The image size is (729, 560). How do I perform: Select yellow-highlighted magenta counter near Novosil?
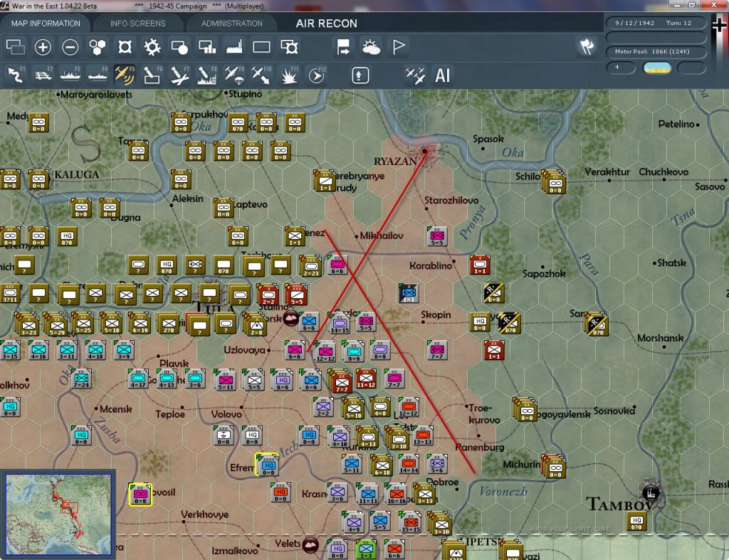(x=140, y=494)
